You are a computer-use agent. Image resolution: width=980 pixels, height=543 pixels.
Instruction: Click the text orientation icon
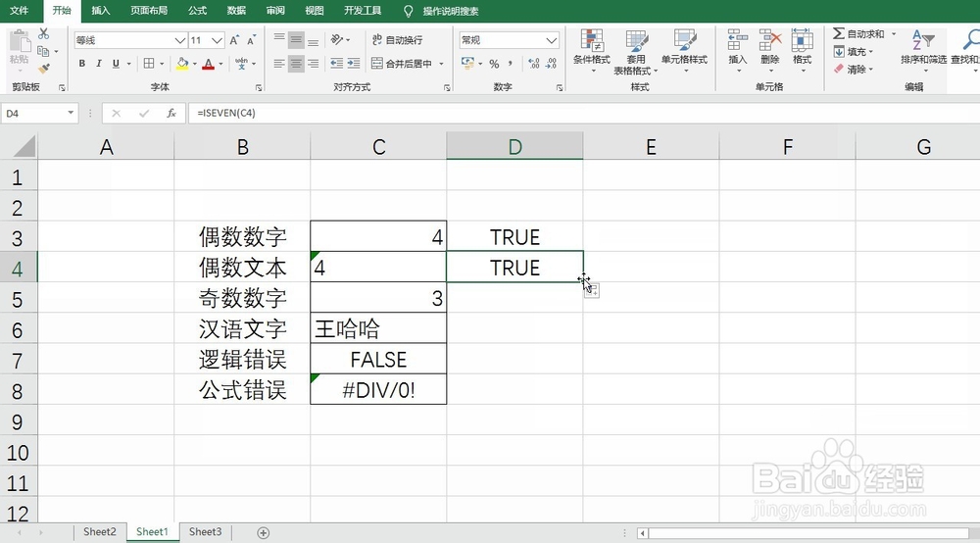[337, 40]
